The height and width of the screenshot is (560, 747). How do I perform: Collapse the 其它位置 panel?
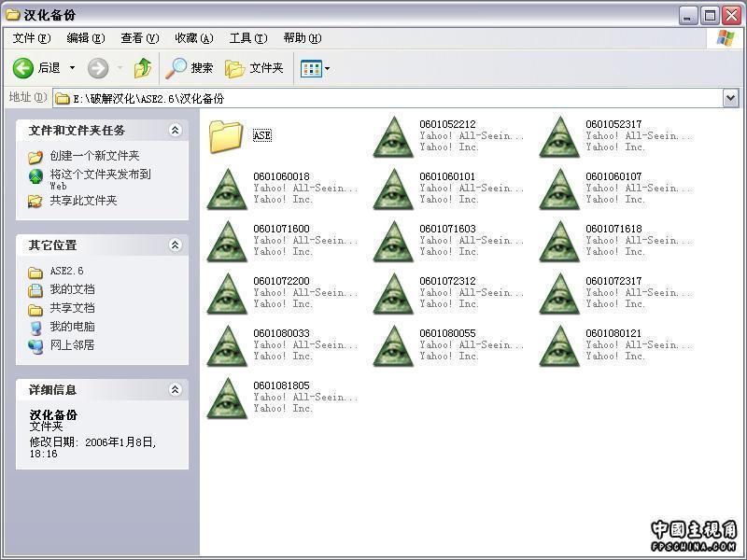point(176,245)
